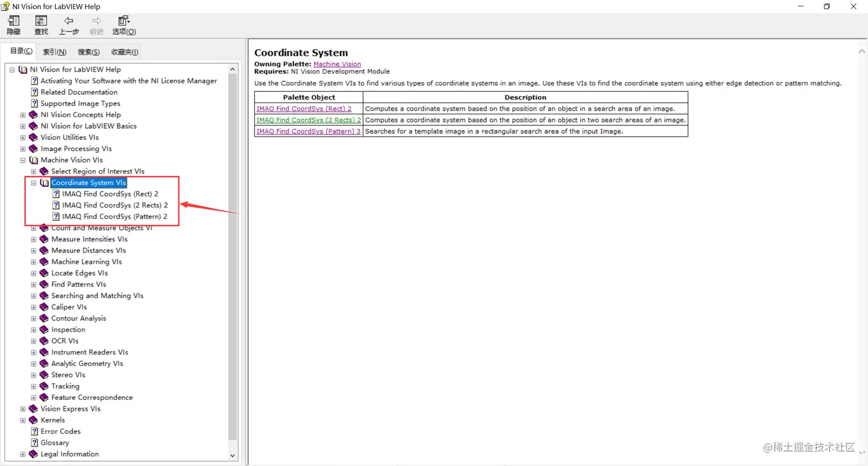Expand the Locate Edges VIs node
This screenshot has width=868, height=466.
click(34, 274)
